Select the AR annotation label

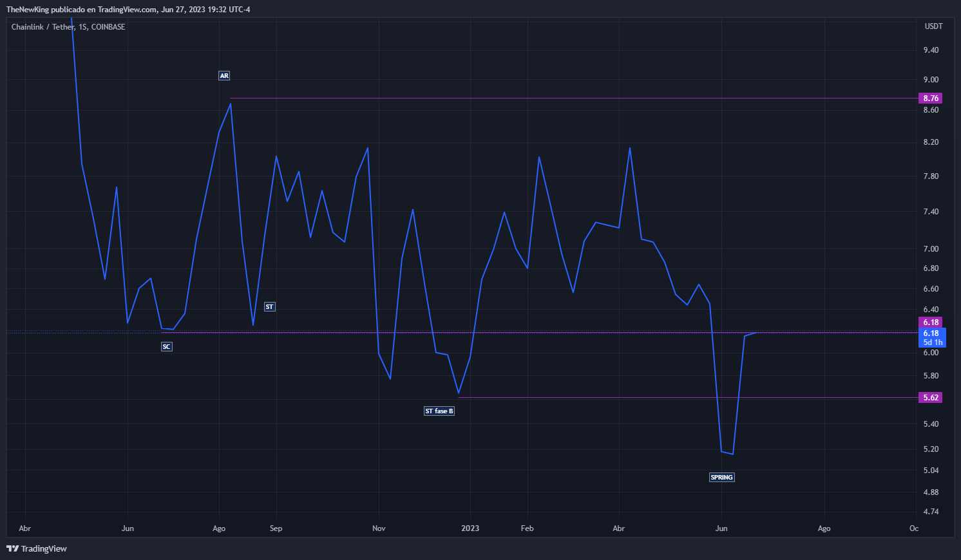click(x=224, y=76)
